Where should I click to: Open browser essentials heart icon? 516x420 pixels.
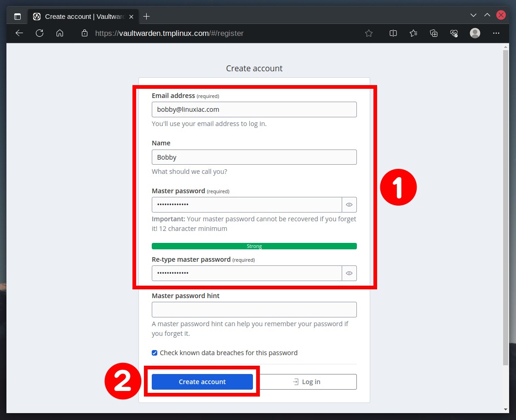tap(454, 33)
